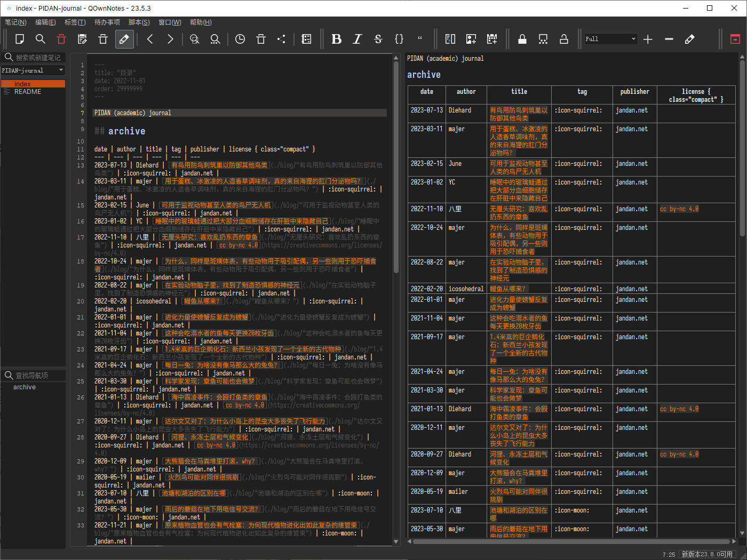Open preview link 进化力量使螃蟹反复成为螃蟹

[x=519, y=303]
